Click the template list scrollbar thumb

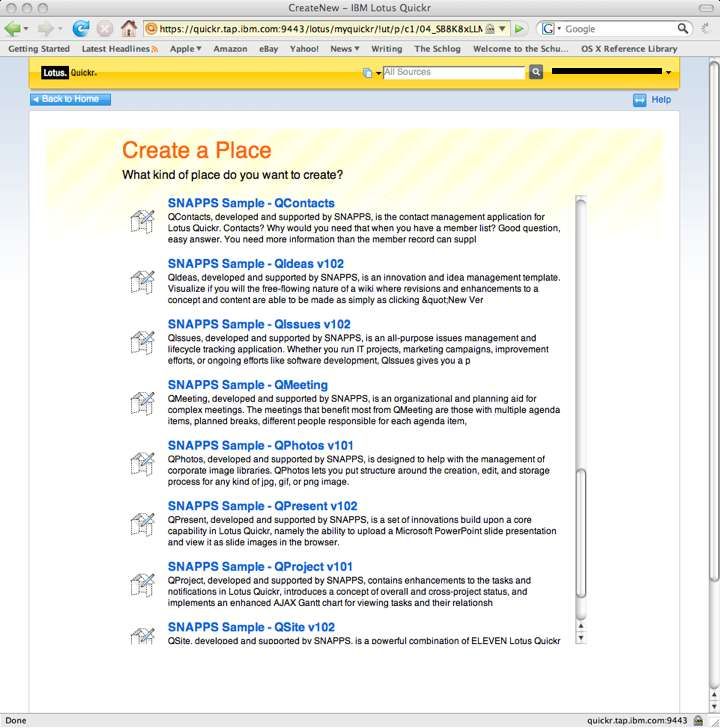tap(581, 533)
